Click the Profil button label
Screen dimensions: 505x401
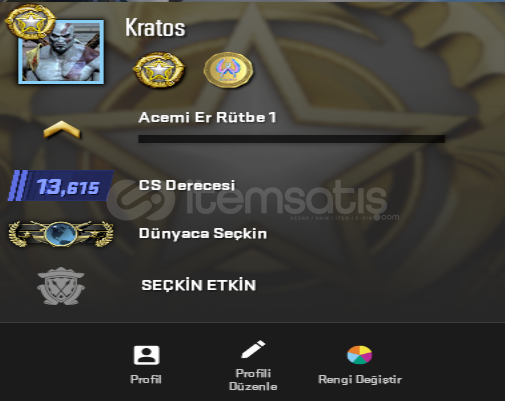click(146, 379)
